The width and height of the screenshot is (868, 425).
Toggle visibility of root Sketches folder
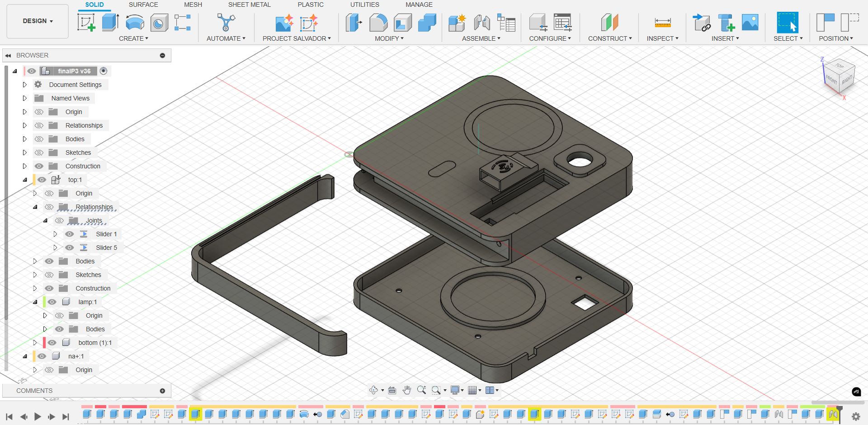pyautogui.click(x=39, y=153)
